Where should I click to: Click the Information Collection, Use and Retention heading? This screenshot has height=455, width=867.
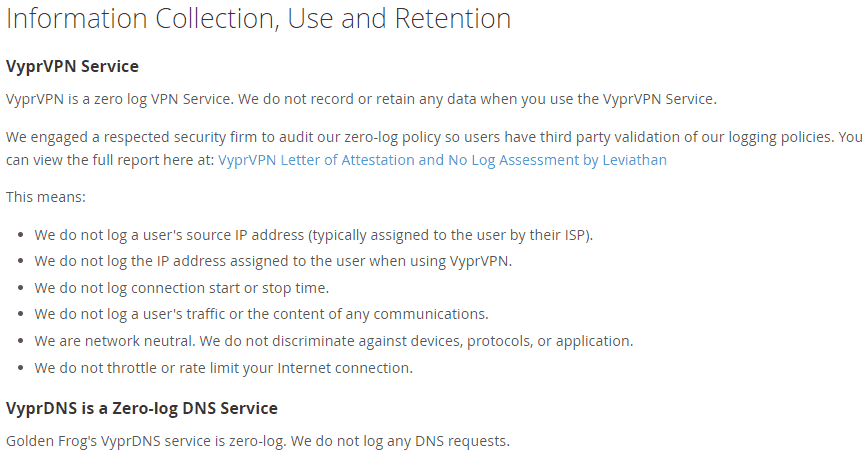coord(258,18)
